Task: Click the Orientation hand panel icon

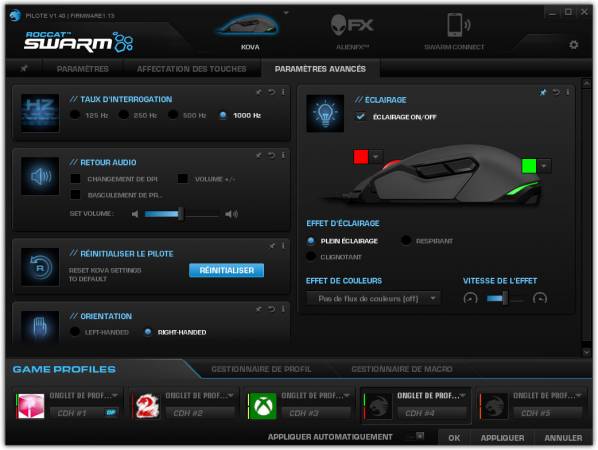Action: tap(40, 326)
